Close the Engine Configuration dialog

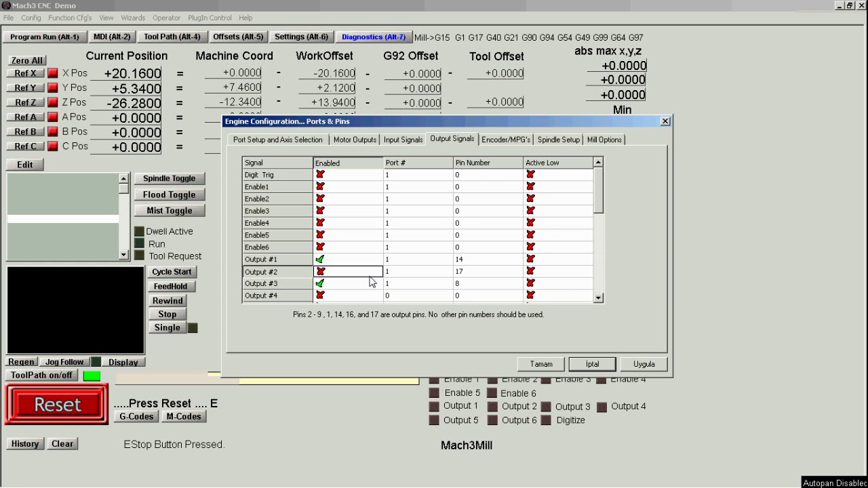pos(665,121)
